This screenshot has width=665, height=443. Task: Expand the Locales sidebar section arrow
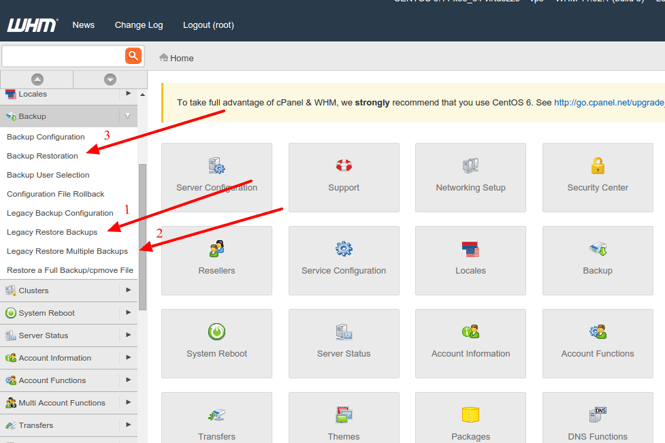pos(128,93)
